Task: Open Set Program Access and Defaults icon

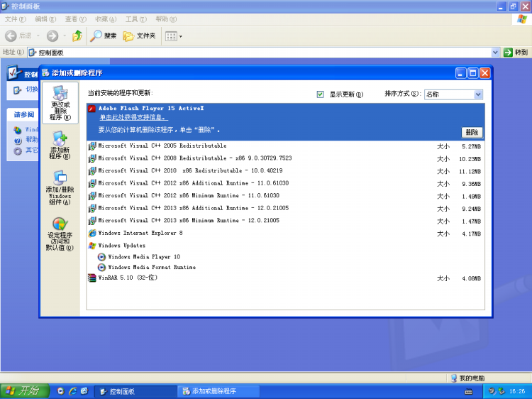Action: click(x=60, y=234)
